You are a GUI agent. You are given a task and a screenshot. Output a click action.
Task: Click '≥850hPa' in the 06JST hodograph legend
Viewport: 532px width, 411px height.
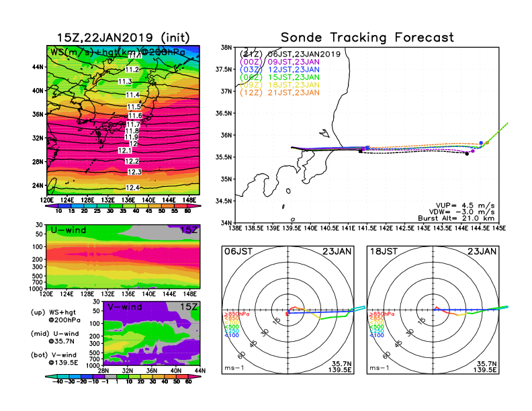coord(236,314)
